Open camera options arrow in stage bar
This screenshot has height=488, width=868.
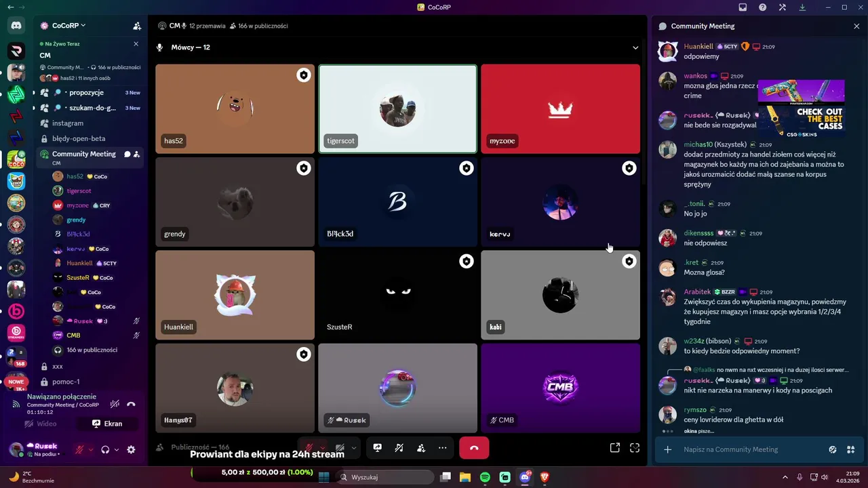pos(353,448)
